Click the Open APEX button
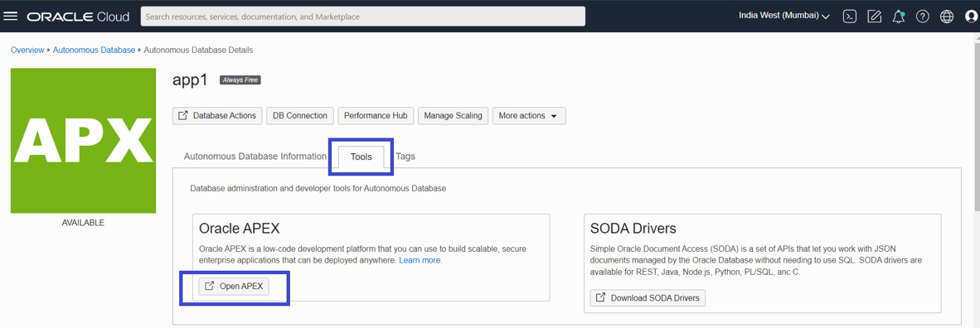The height and width of the screenshot is (328, 980). (235, 286)
